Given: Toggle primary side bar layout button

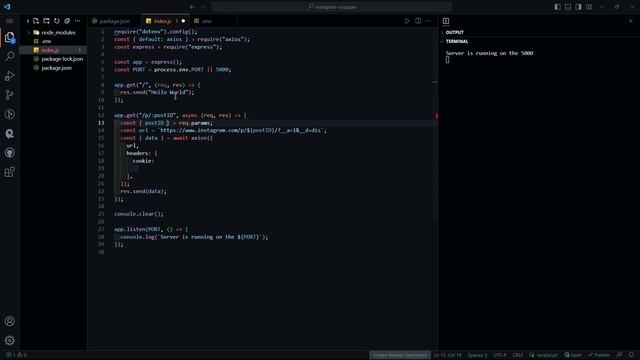Looking at the screenshot, I should coord(558,7).
